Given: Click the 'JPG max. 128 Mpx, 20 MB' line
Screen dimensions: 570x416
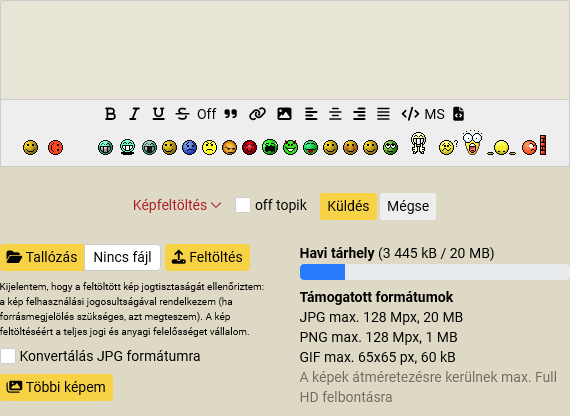Looking at the screenshot, I should click(x=381, y=317).
